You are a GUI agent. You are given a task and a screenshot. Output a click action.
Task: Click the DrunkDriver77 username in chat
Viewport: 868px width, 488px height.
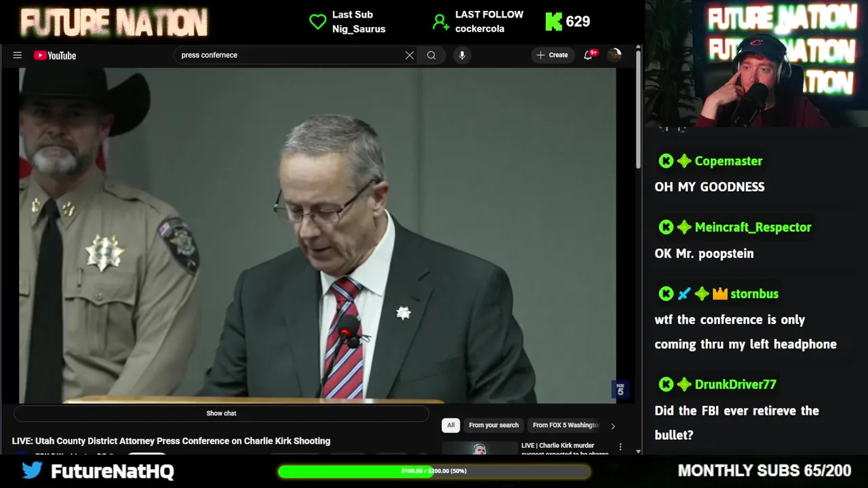[735, 384]
